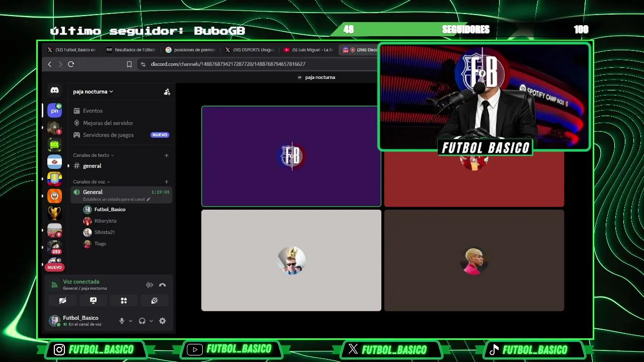The image size is (644, 362).
Task: Focus the grey video tile with crowned avatar
Action: [291, 260]
